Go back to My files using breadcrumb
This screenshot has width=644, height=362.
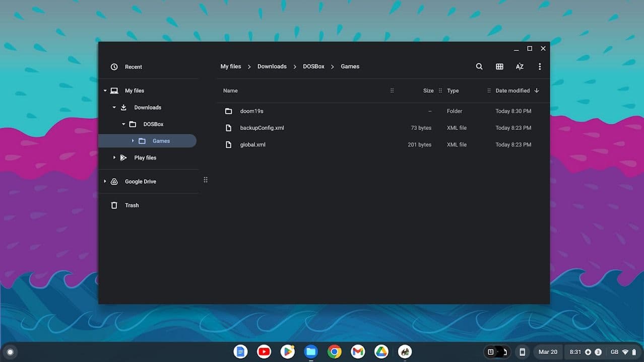[230, 66]
